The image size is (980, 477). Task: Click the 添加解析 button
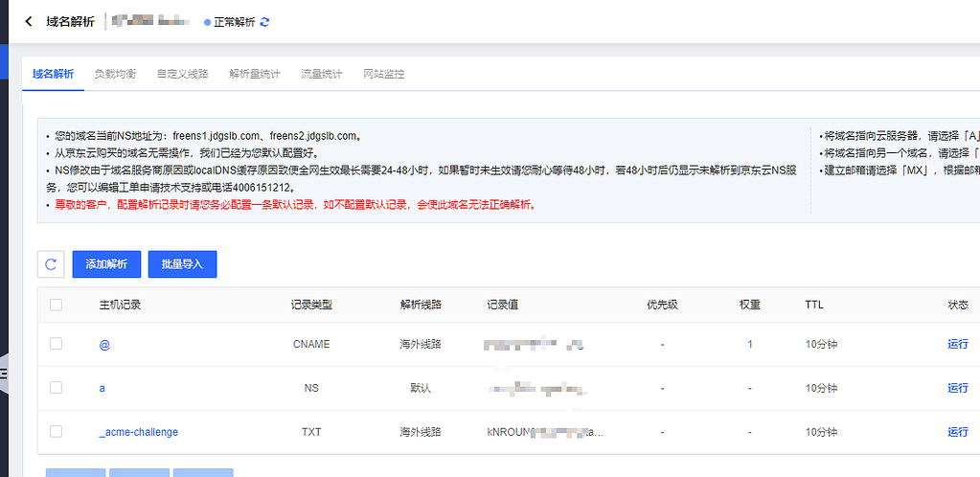point(107,263)
